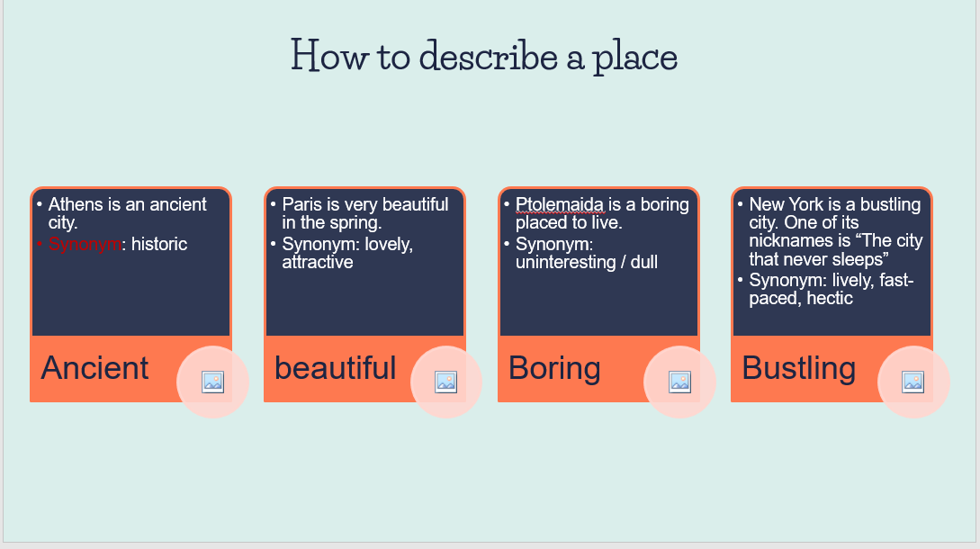Select the "lovely, attractive" synonym line
Viewport: 980px width, 549px height.
(347, 253)
